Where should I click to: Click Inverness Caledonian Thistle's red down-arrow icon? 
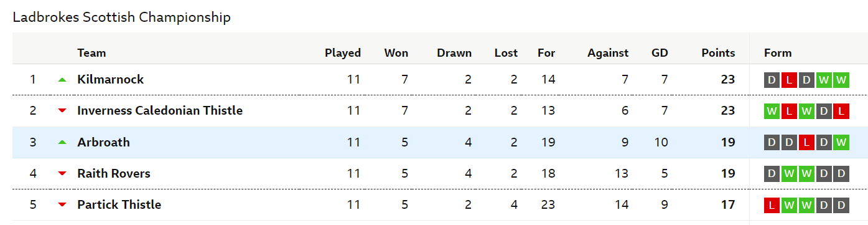62,111
